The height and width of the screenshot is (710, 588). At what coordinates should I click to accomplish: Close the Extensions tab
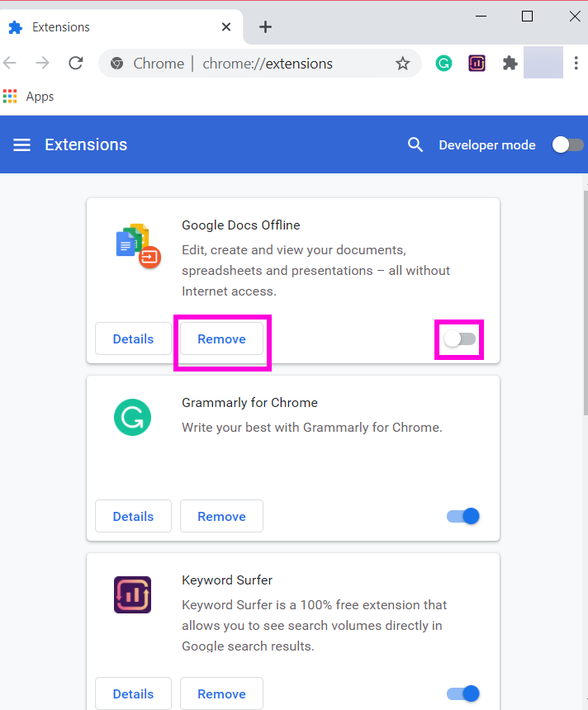pos(226,27)
